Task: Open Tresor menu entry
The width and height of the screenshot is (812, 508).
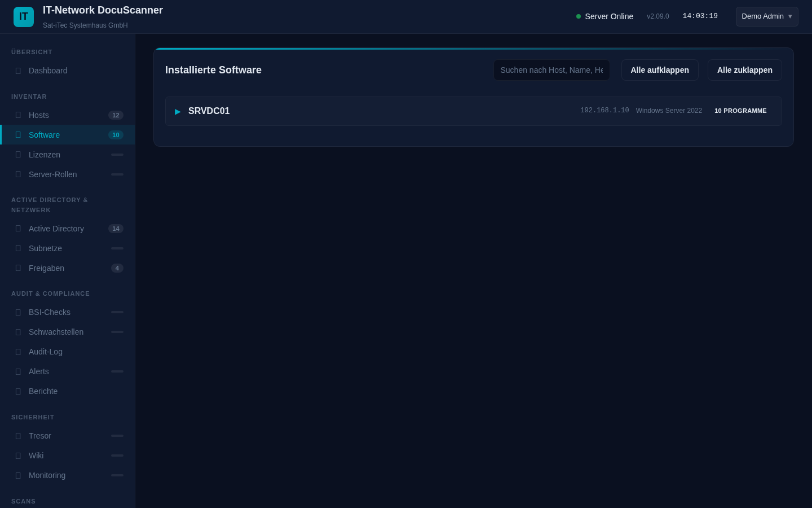Action: pyautogui.click(x=68, y=436)
